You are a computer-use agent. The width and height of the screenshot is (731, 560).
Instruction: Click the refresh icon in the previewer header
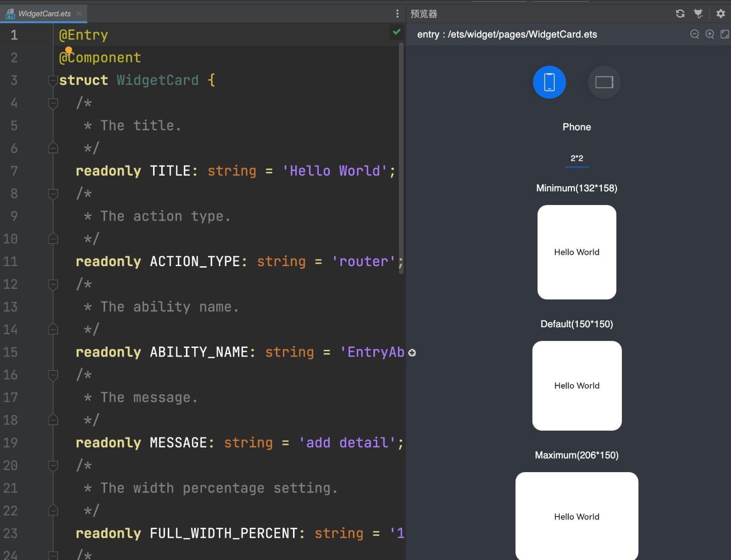coord(680,14)
